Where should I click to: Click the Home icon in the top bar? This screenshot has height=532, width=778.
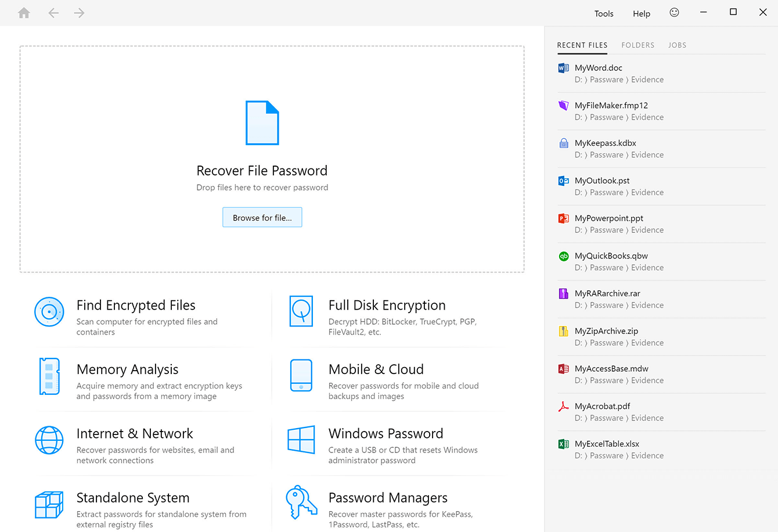(x=24, y=13)
